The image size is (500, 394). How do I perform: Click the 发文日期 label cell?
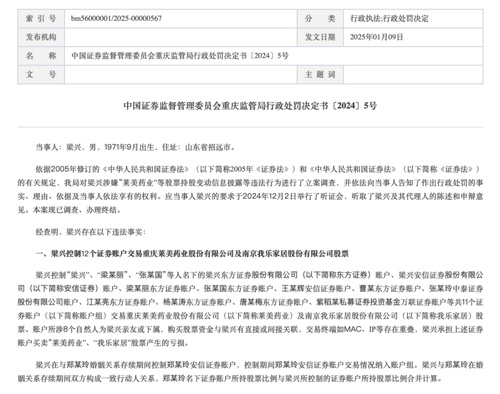click(320, 37)
